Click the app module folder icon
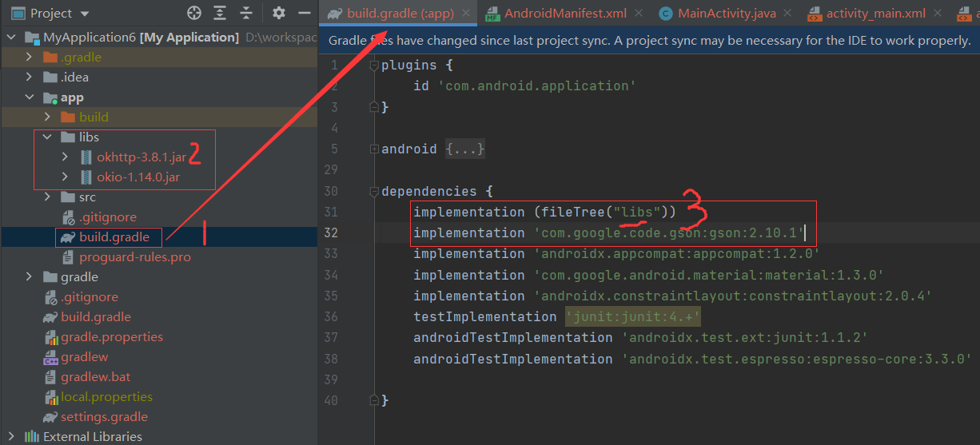Image resolution: width=980 pixels, height=445 pixels. click(50, 97)
